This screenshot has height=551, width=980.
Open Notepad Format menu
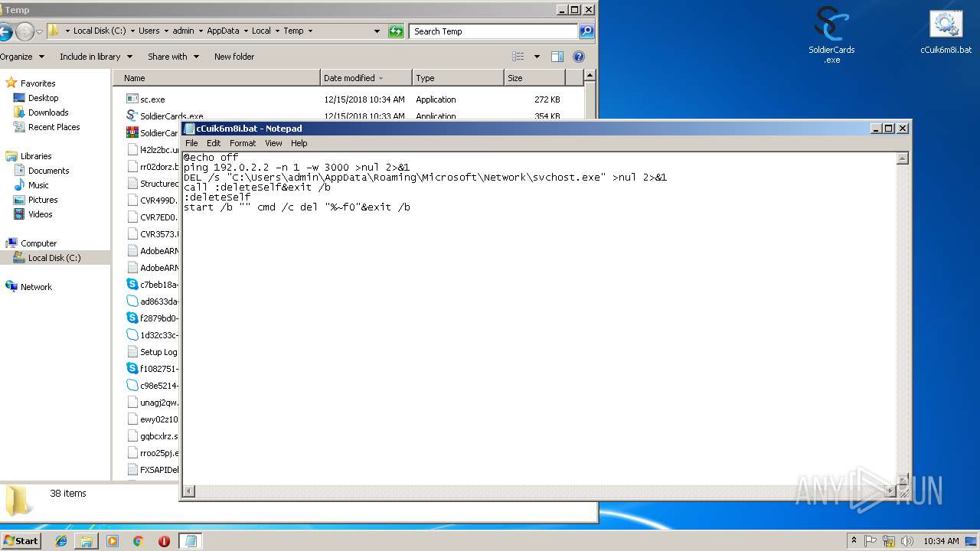point(243,143)
